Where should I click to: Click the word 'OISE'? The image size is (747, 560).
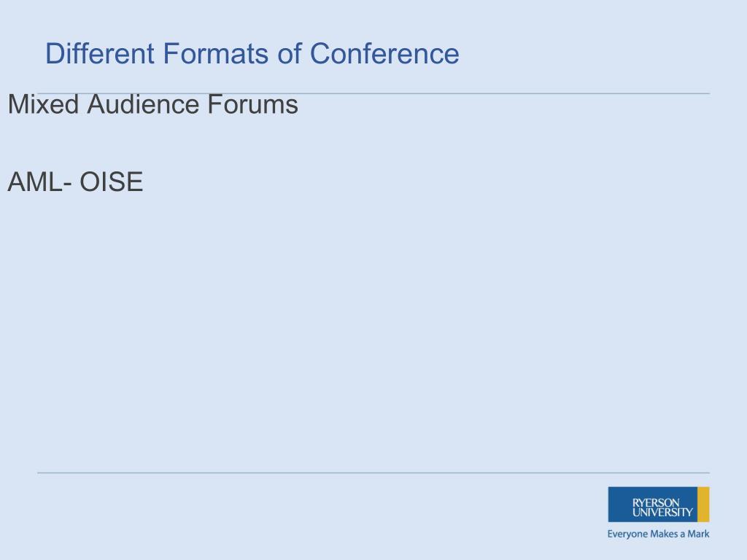(111, 182)
